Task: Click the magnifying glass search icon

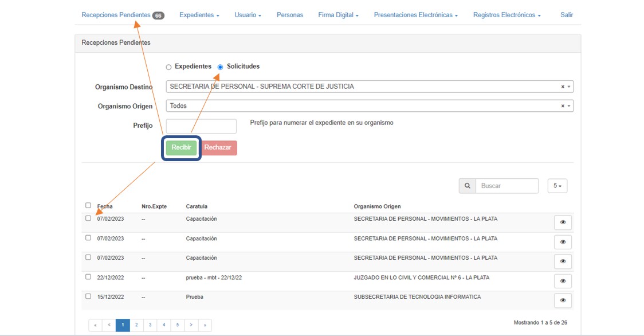Action: coord(467,186)
